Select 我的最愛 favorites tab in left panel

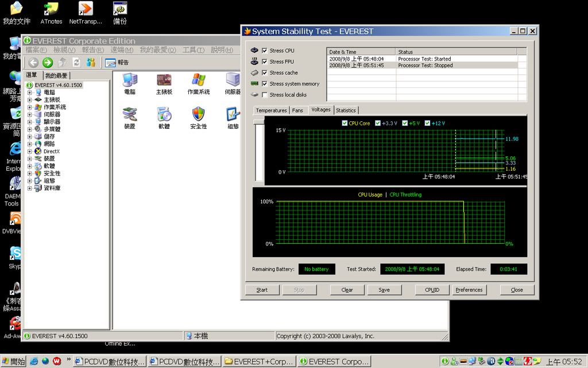click(x=56, y=75)
